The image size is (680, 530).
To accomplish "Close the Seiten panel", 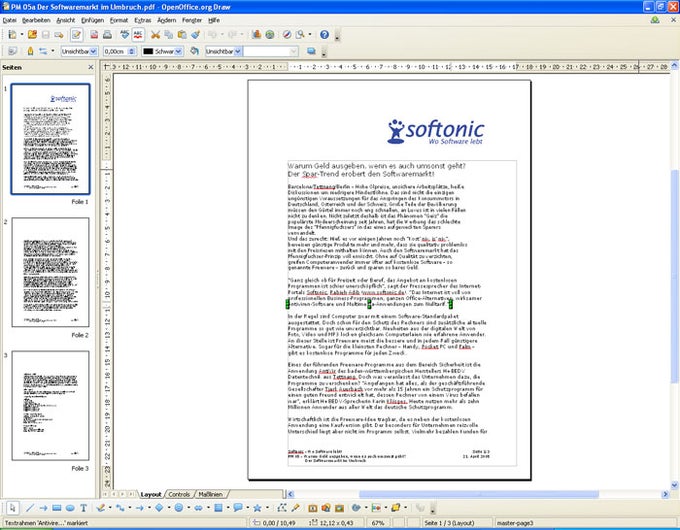I will (x=91, y=67).
